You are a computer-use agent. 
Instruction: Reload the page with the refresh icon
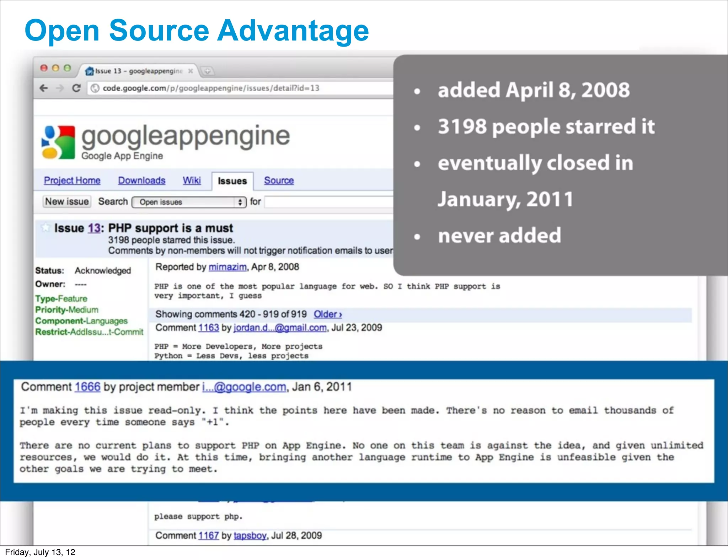pos(76,88)
